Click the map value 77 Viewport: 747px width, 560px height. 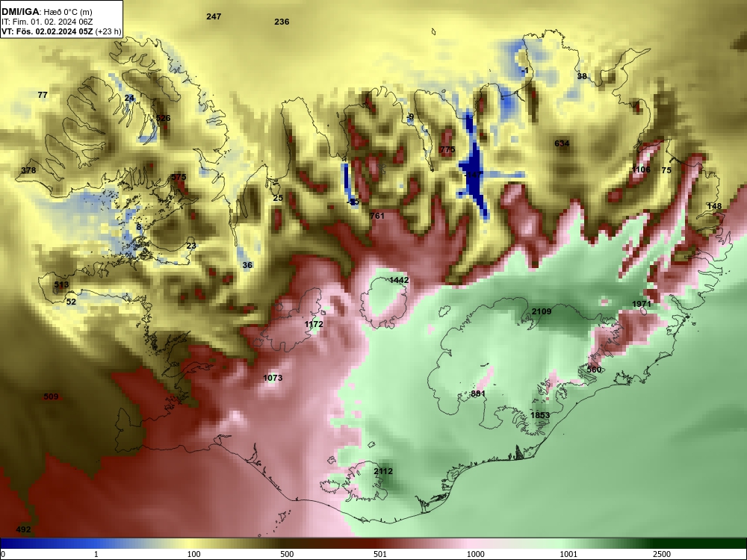tap(43, 95)
